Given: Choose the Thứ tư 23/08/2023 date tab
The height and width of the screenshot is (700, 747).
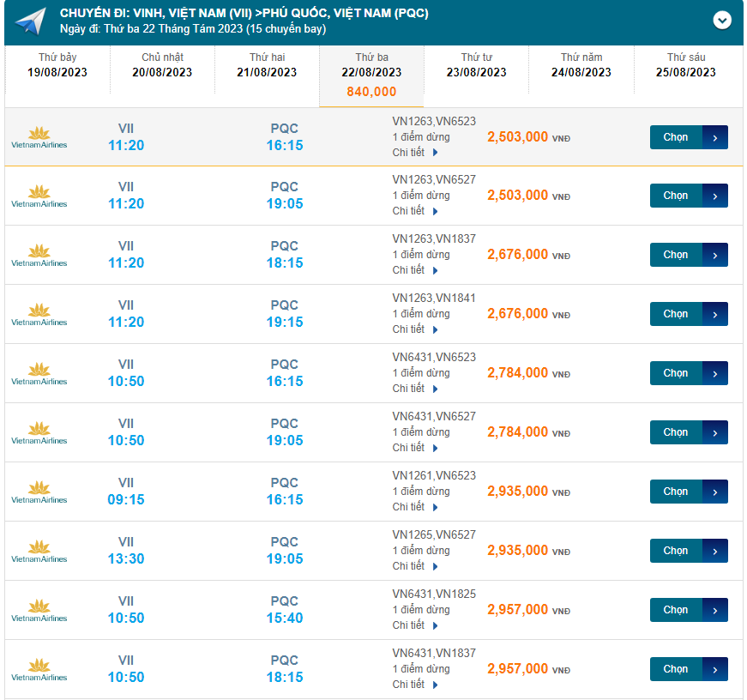Looking at the screenshot, I should [x=476, y=65].
